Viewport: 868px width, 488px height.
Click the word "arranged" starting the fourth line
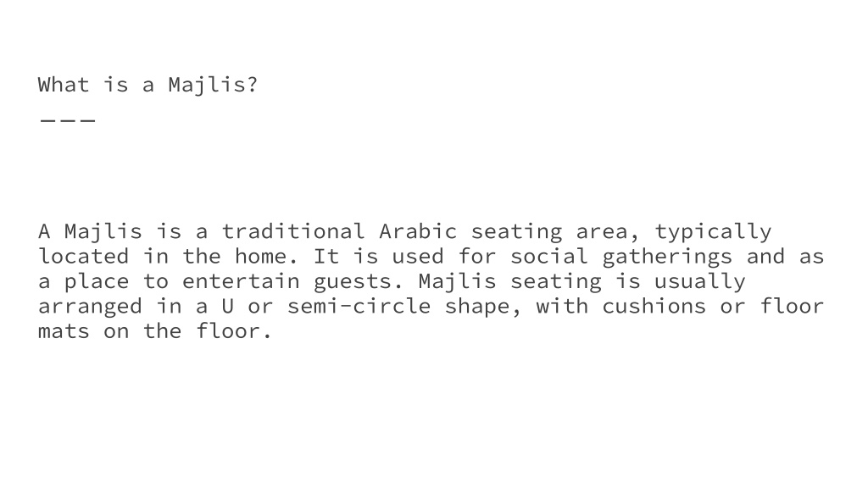pyautogui.click(x=90, y=307)
